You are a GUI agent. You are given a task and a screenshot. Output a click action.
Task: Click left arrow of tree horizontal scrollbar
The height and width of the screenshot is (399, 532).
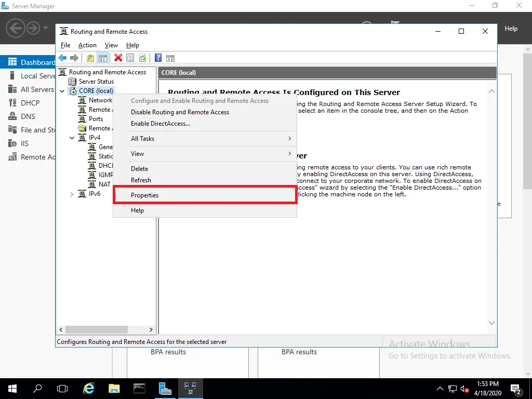pyautogui.click(x=61, y=329)
